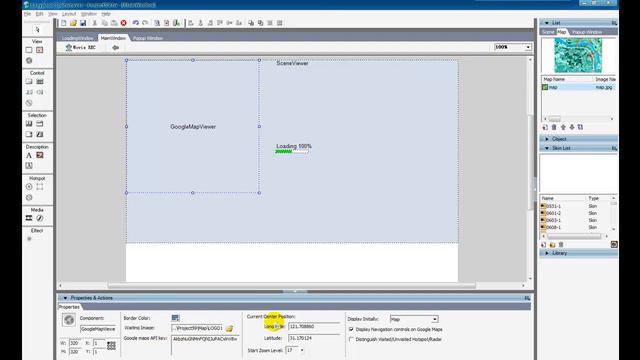Click the Properties tab
Screen dimensions: 640x360
[x=69, y=307]
